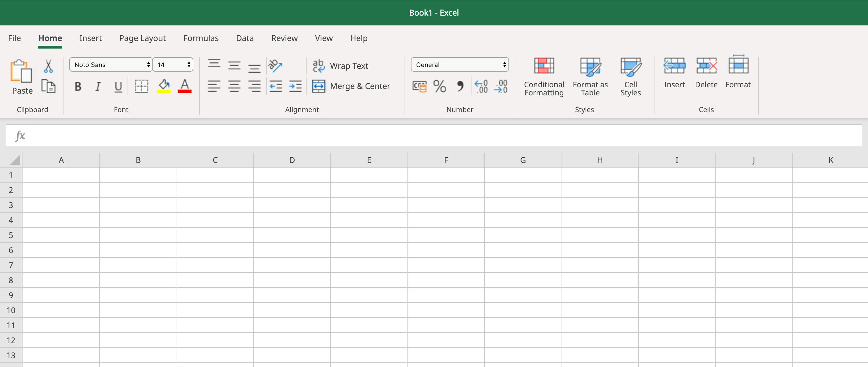The image size is (868, 367).
Task: Open the General number format dropdown
Action: click(x=460, y=64)
